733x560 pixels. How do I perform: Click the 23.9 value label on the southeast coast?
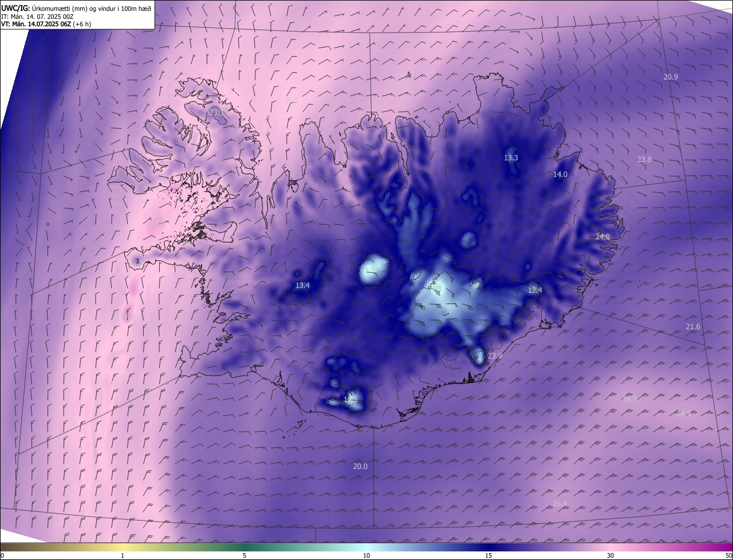point(495,356)
